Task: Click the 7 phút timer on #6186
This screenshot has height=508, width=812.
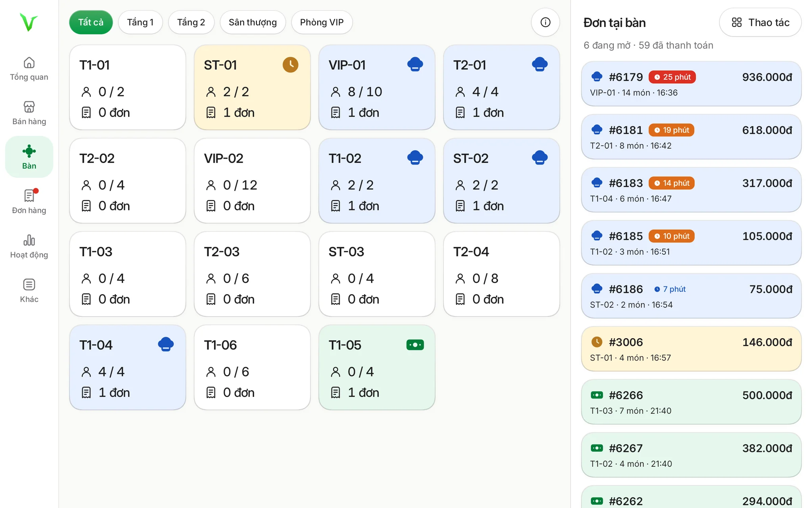Action: point(670,289)
